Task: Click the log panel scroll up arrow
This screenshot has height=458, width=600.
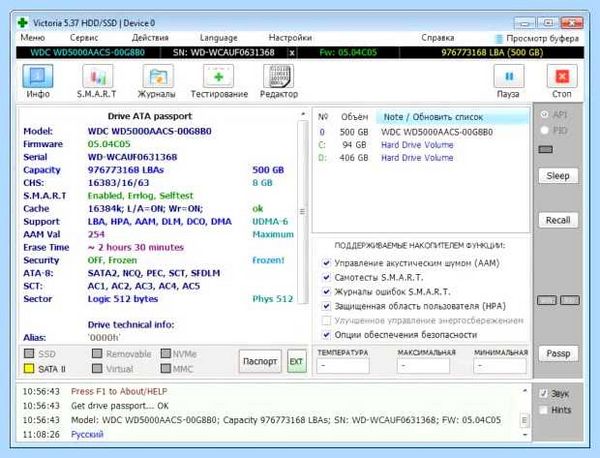Action: click(x=525, y=391)
